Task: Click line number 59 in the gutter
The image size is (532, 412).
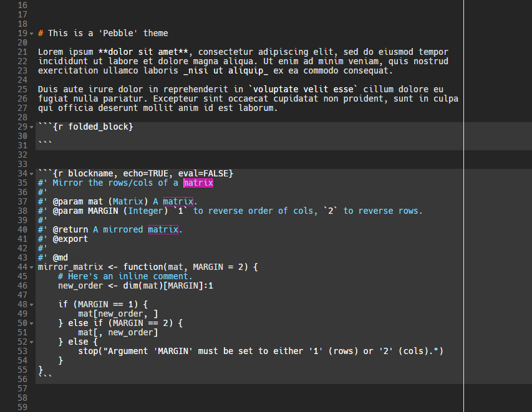Action: click(22, 407)
